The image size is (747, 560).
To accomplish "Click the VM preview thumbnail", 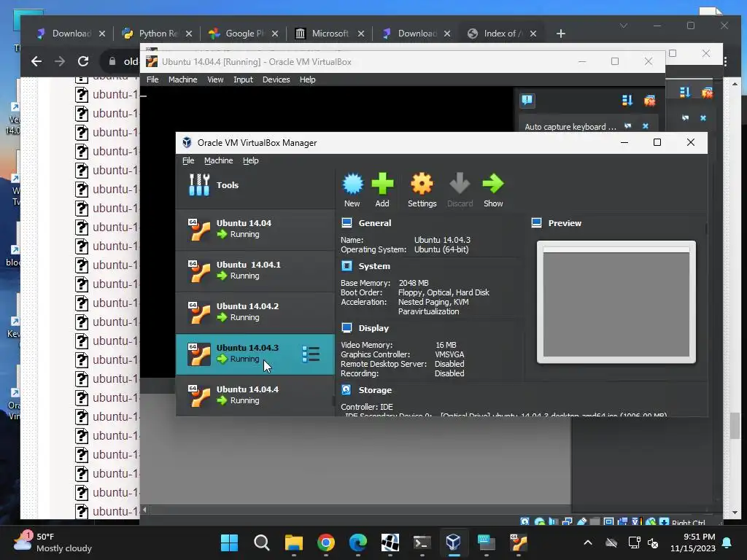I will click(x=616, y=303).
